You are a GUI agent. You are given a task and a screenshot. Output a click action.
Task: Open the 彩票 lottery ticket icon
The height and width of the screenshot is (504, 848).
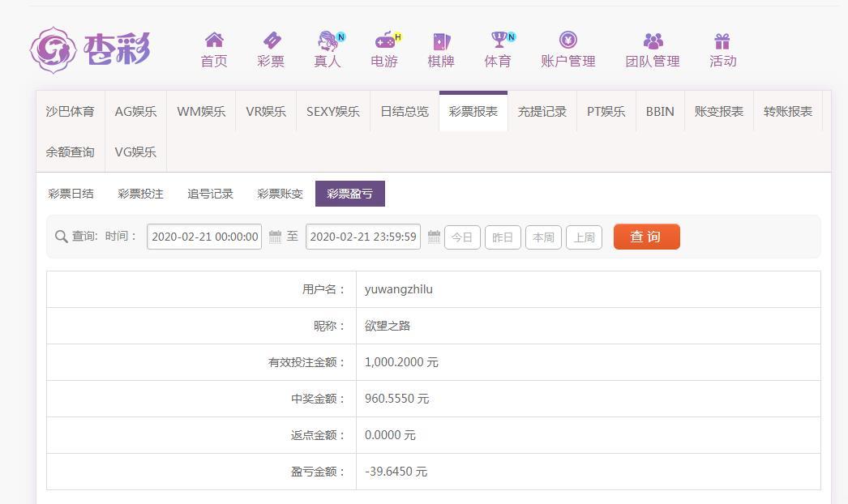tap(272, 40)
